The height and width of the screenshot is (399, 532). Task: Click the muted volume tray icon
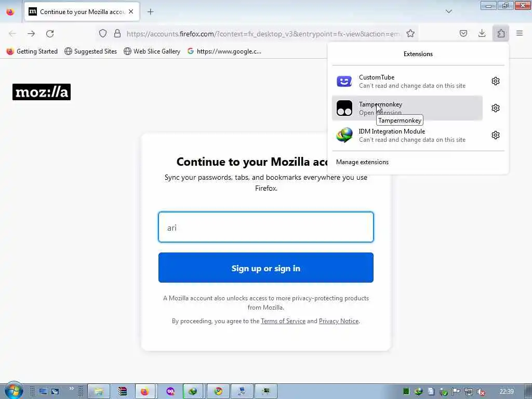[481, 392]
